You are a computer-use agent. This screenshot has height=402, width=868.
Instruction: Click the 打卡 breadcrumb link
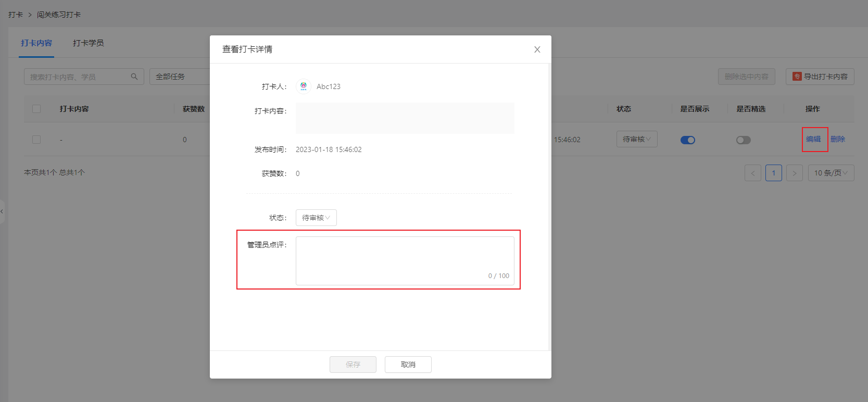[x=16, y=15]
